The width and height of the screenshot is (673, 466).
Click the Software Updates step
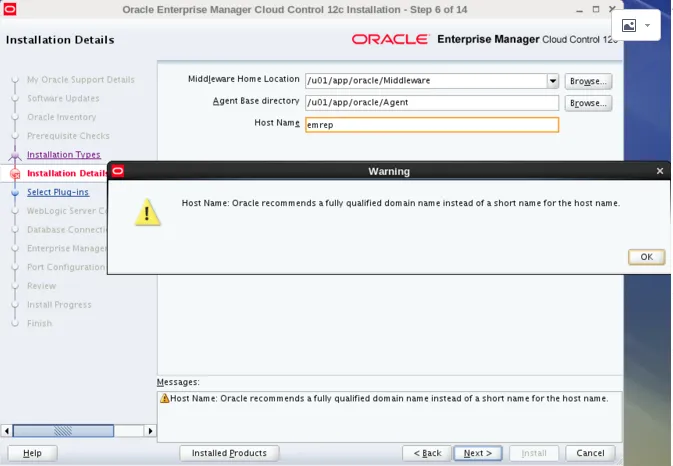point(63,98)
